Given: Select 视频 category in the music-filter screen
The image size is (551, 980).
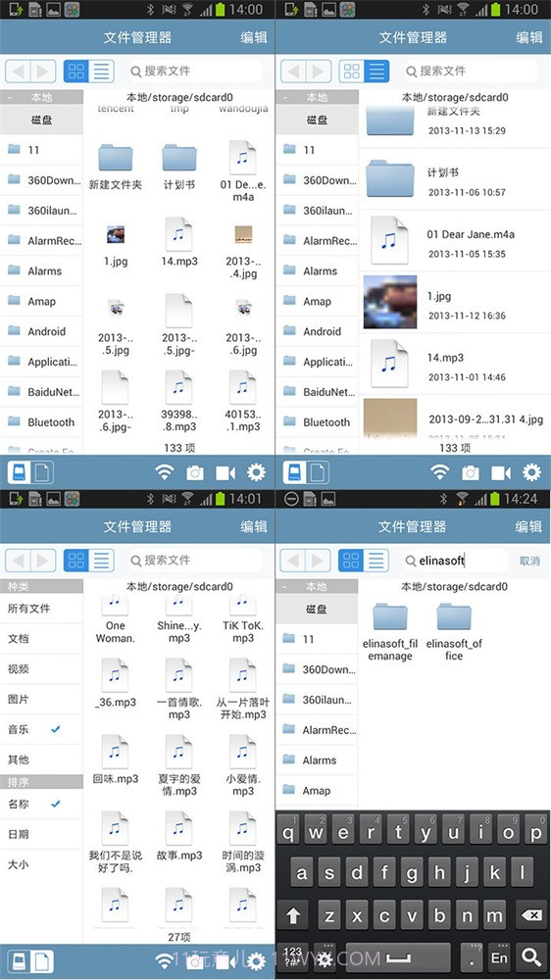Looking at the screenshot, I should (41, 668).
